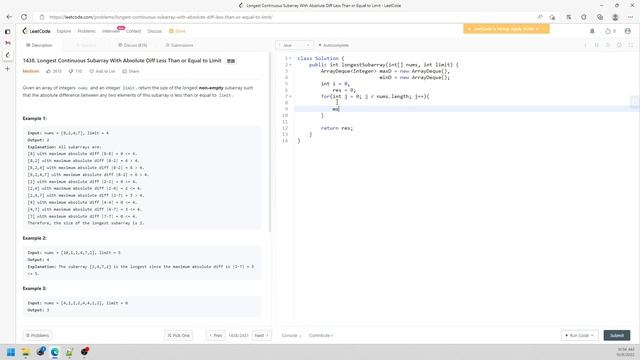Switch to the Description tab
The image size is (640, 360).
39,45
